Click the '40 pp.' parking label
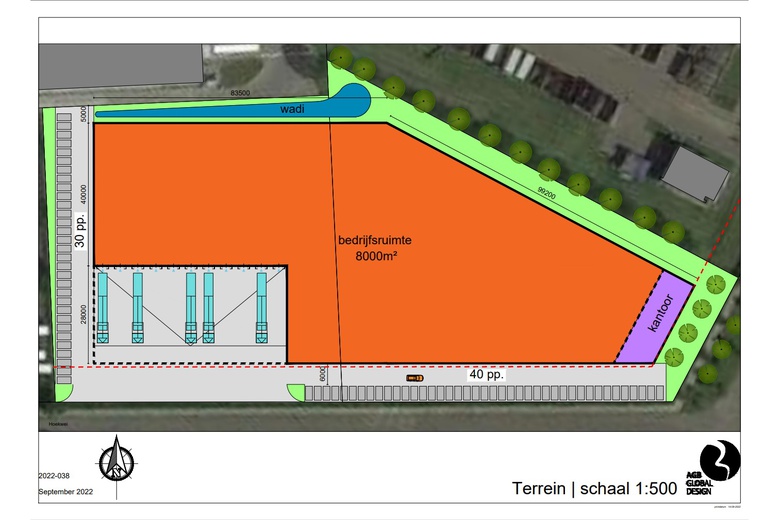780x520 pixels. point(487,374)
